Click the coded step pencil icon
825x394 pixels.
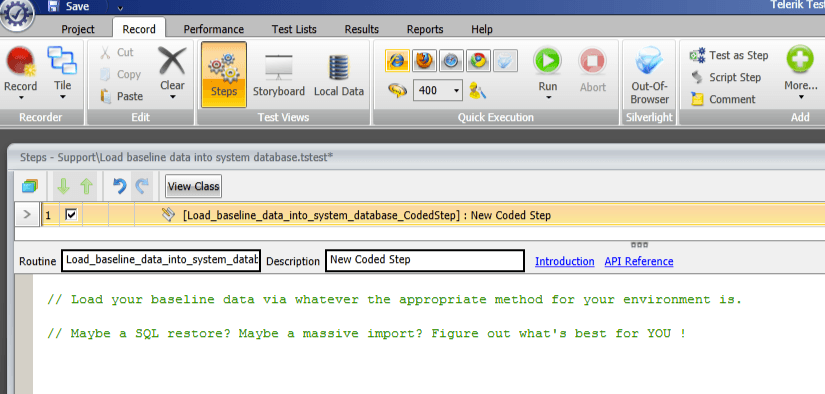point(168,214)
